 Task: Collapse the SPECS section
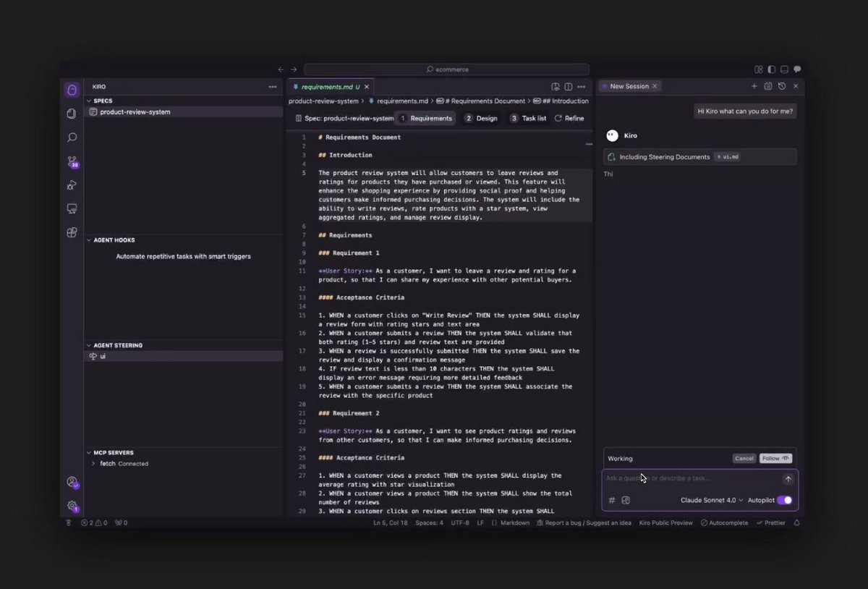pyautogui.click(x=89, y=101)
